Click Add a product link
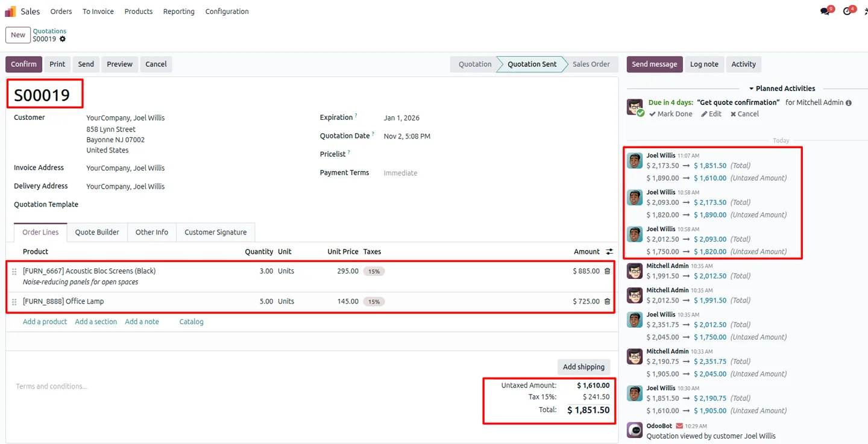The image size is (868, 444). point(45,322)
